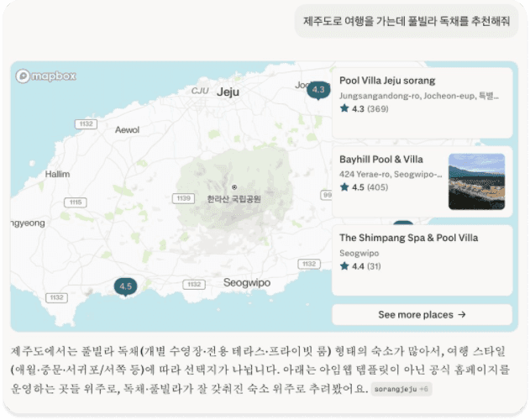Click the star rating 4.4 (31)
This screenshot has width=530, height=420.
click(360, 266)
